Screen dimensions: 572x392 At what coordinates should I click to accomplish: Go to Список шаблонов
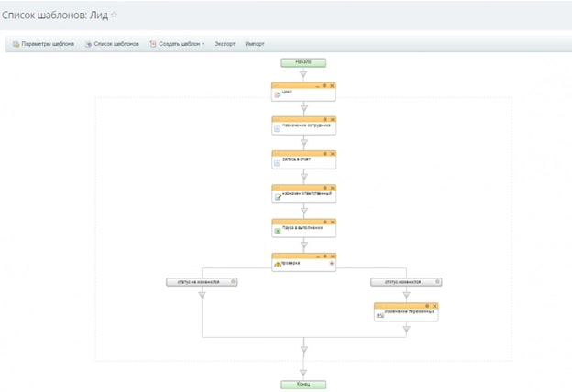112,44
